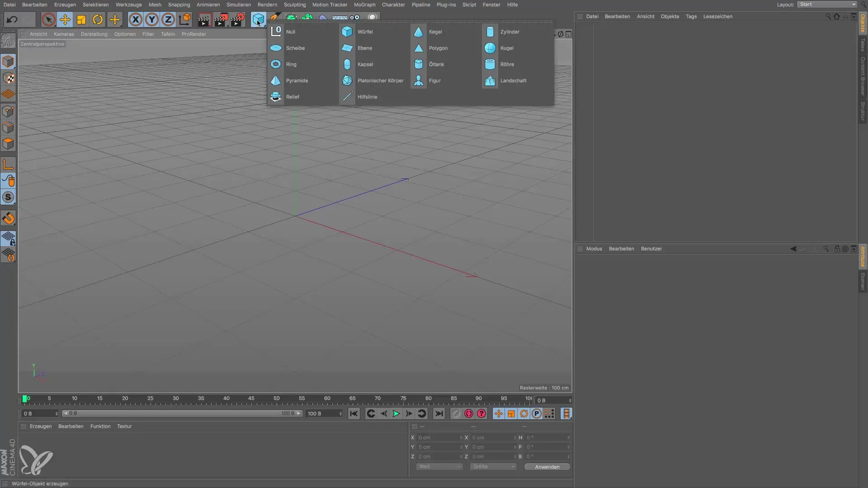
Task: Click the Undo arrow icon
Action: coord(12,19)
